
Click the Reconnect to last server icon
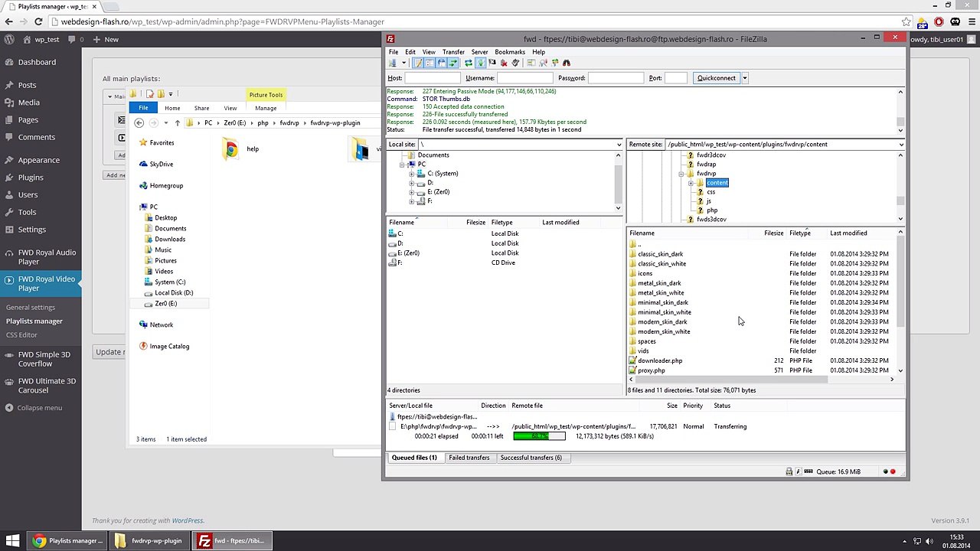515,63
